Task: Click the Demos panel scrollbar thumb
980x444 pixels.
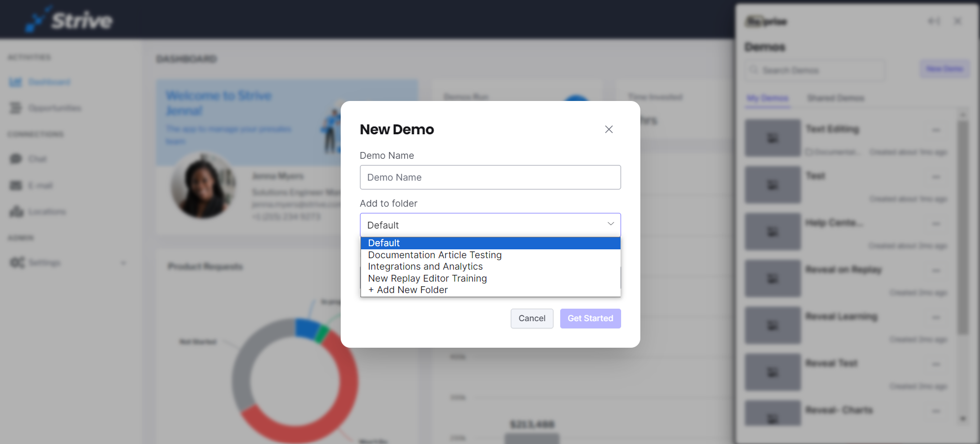Action: click(x=963, y=227)
